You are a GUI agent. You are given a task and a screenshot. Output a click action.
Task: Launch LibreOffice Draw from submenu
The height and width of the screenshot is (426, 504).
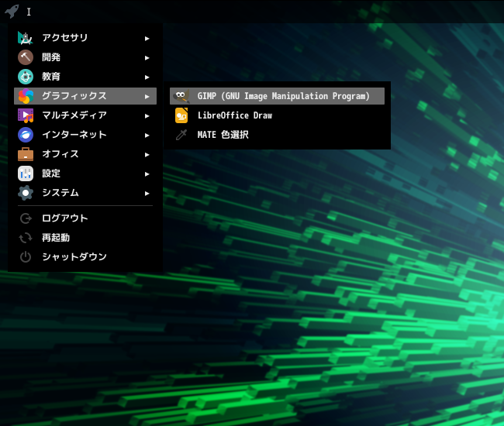[277, 115]
